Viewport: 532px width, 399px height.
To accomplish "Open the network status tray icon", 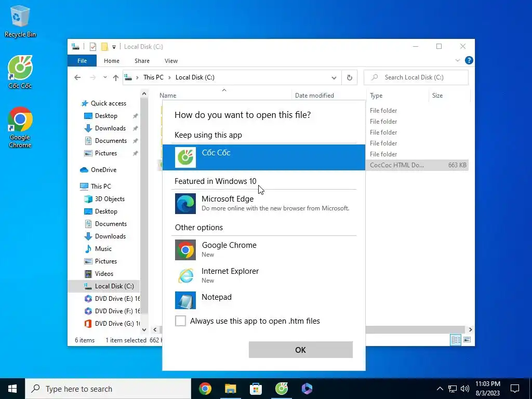I will pos(453,389).
